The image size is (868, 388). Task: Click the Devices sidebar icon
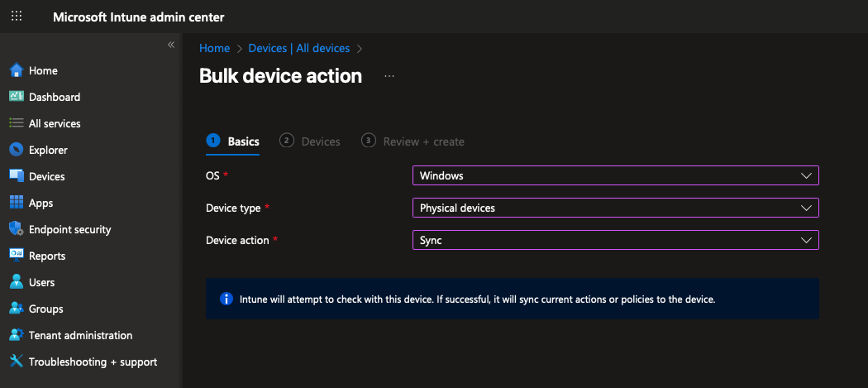[16, 176]
